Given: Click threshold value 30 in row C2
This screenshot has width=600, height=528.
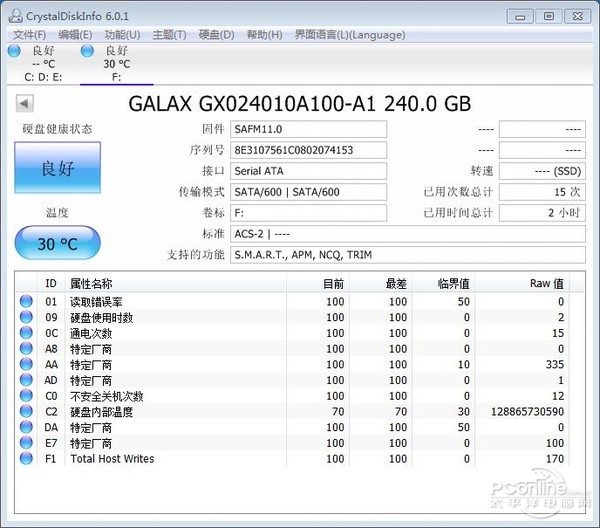Looking at the screenshot, I should pos(464,412).
